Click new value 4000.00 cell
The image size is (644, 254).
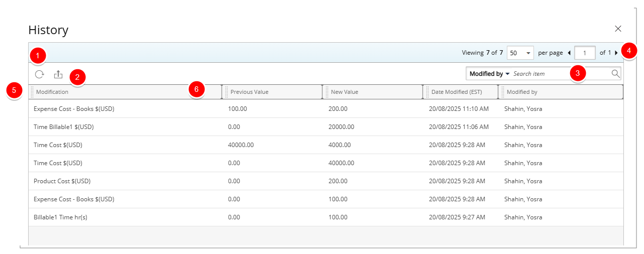tap(340, 145)
